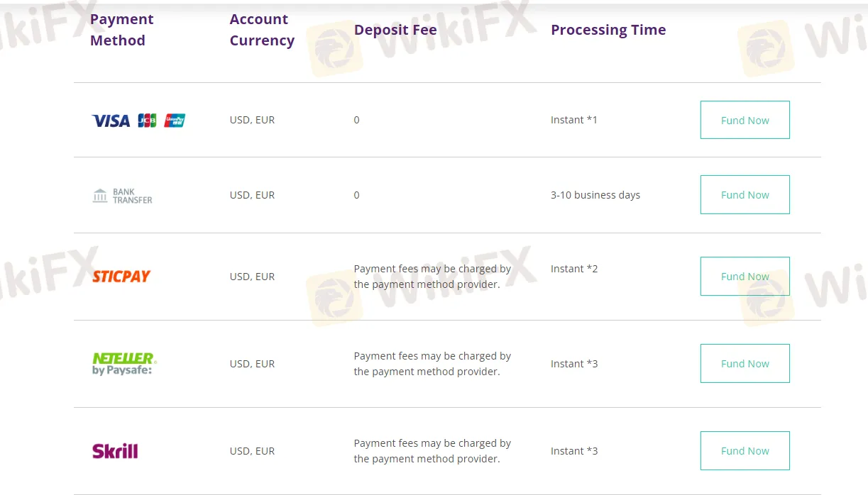Click USD, EUR in the Skrill row
868x495 pixels.
[x=252, y=450]
